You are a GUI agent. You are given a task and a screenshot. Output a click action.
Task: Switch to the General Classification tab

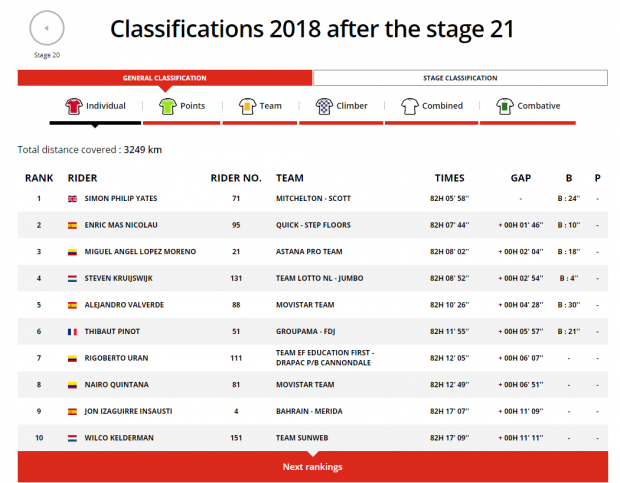click(165, 78)
